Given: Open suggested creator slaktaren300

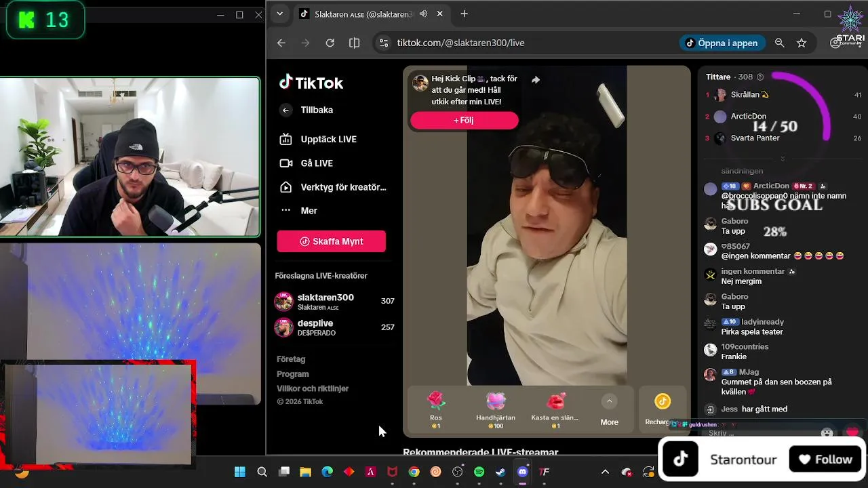Looking at the screenshot, I should tap(334, 302).
